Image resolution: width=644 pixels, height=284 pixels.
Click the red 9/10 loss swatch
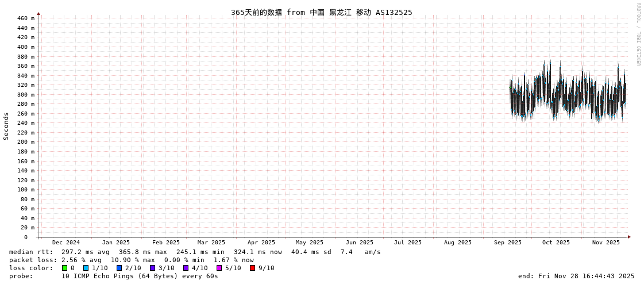[x=252, y=268]
